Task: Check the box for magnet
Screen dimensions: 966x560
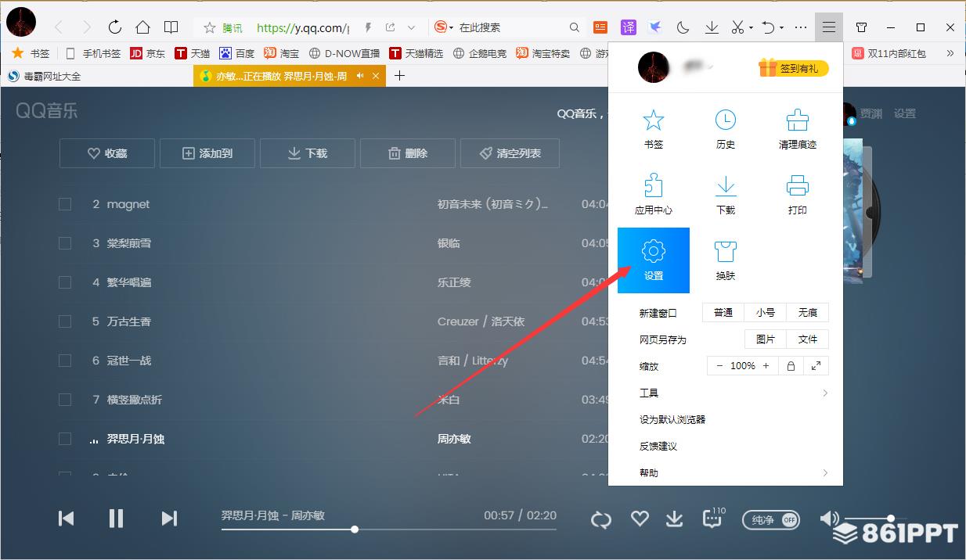Action: pos(65,204)
